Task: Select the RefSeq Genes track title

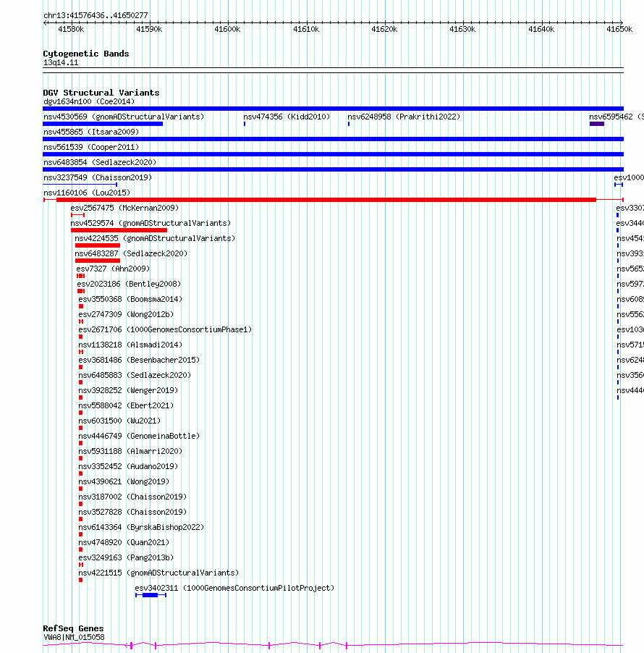Action: (73, 628)
